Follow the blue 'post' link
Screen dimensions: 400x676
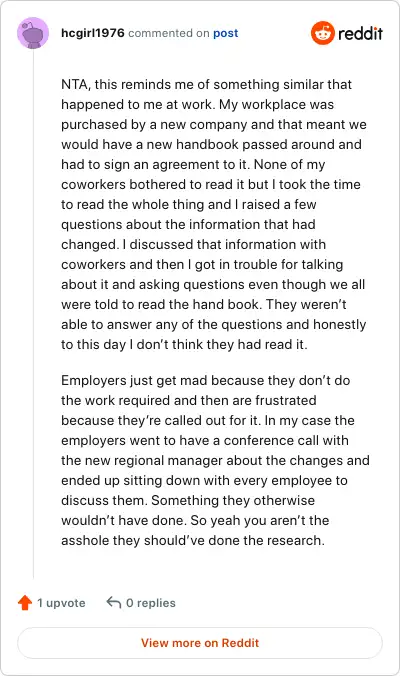coord(225,33)
